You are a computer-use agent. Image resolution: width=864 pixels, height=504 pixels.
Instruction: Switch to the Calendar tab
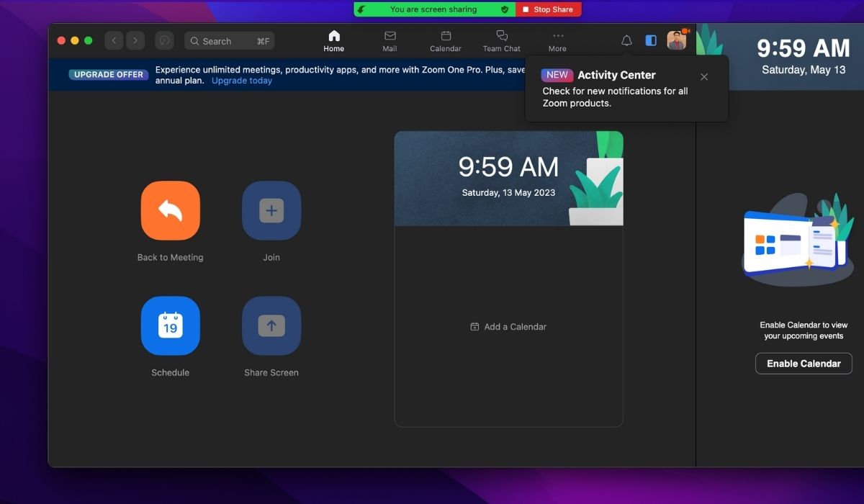pyautogui.click(x=446, y=41)
